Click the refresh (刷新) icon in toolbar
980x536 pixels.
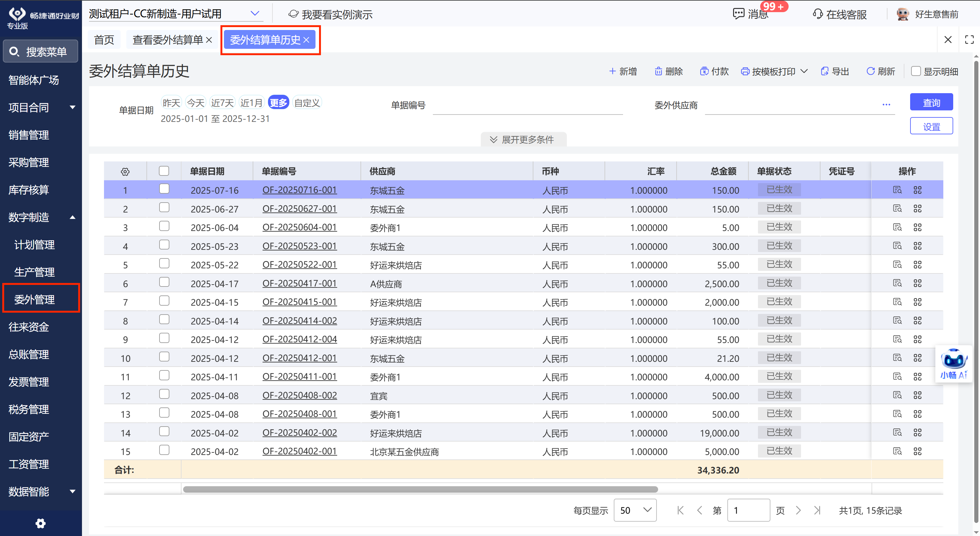point(870,71)
